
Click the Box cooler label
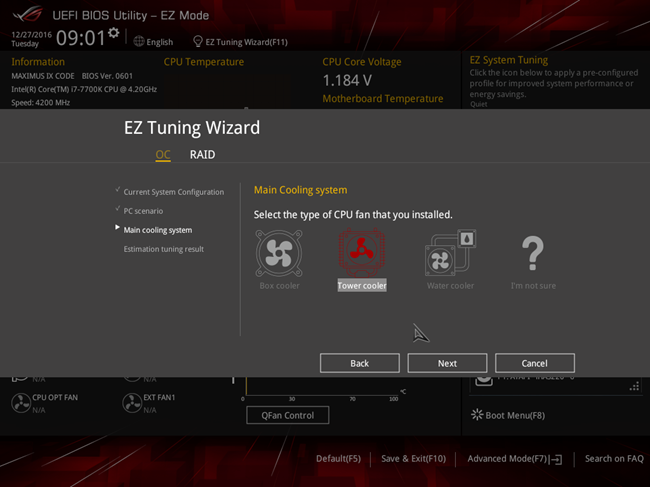click(x=279, y=286)
